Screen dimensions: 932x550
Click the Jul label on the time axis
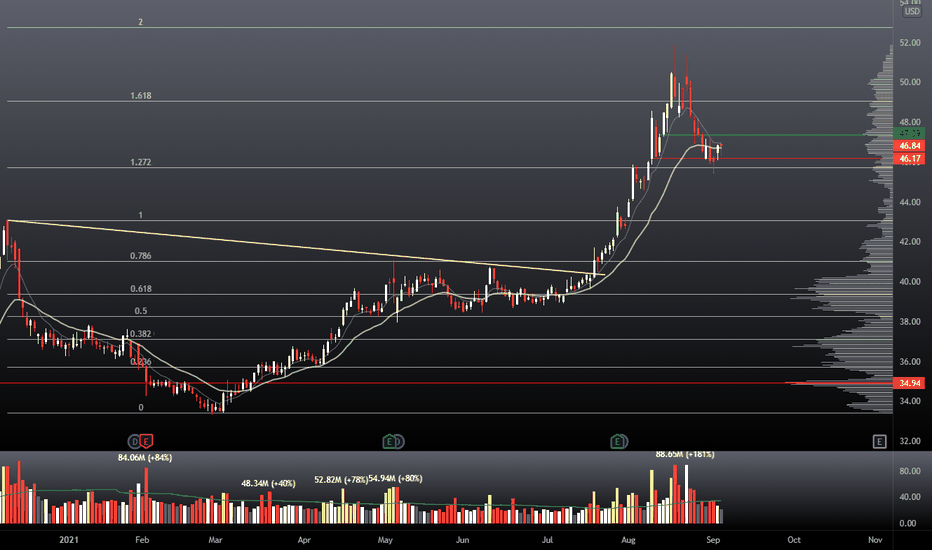(x=547, y=540)
